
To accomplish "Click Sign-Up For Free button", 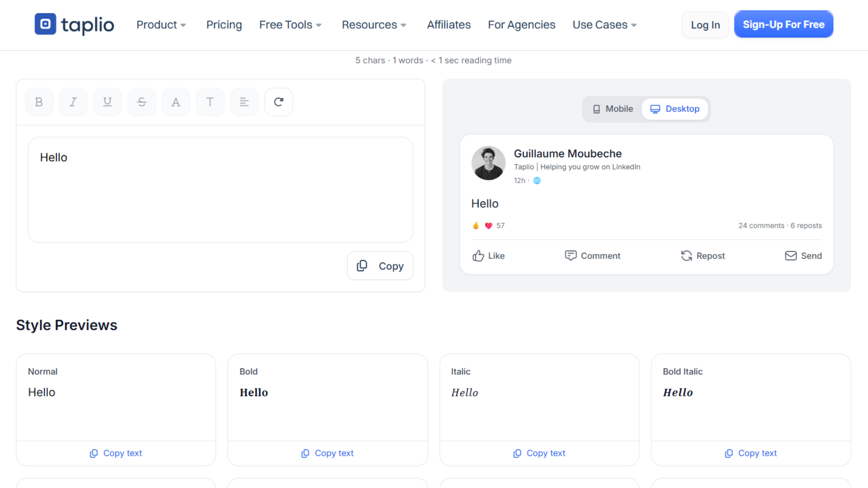I will tap(783, 24).
